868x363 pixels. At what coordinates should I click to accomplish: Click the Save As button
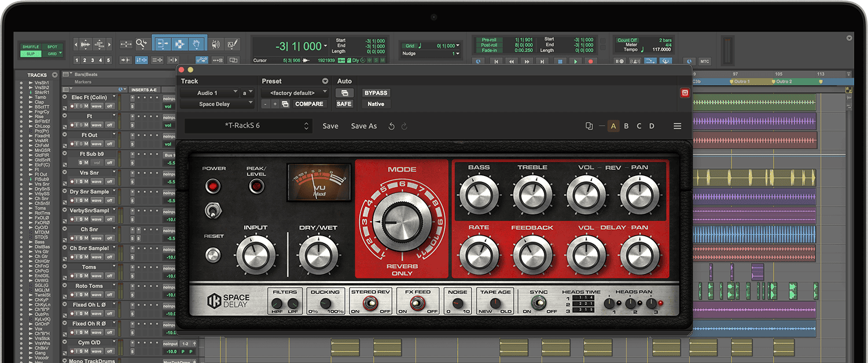click(x=363, y=126)
